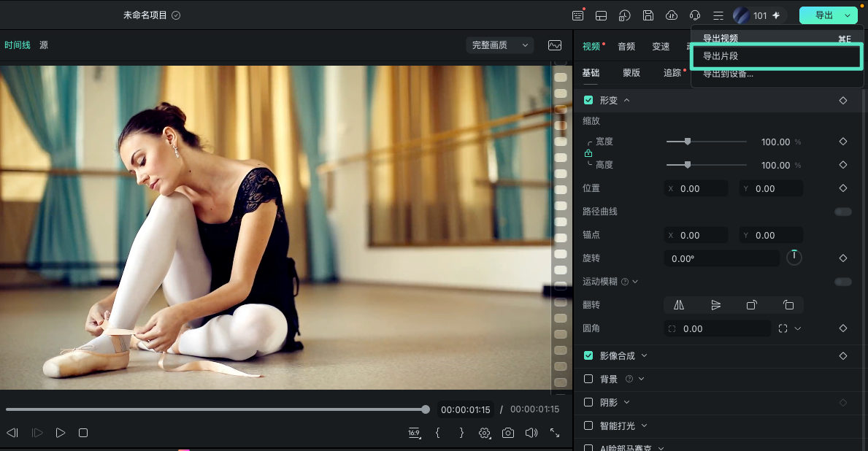Rotate the clip 90° clockwise in 翻转 row
The height and width of the screenshot is (451, 868).
coord(751,305)
